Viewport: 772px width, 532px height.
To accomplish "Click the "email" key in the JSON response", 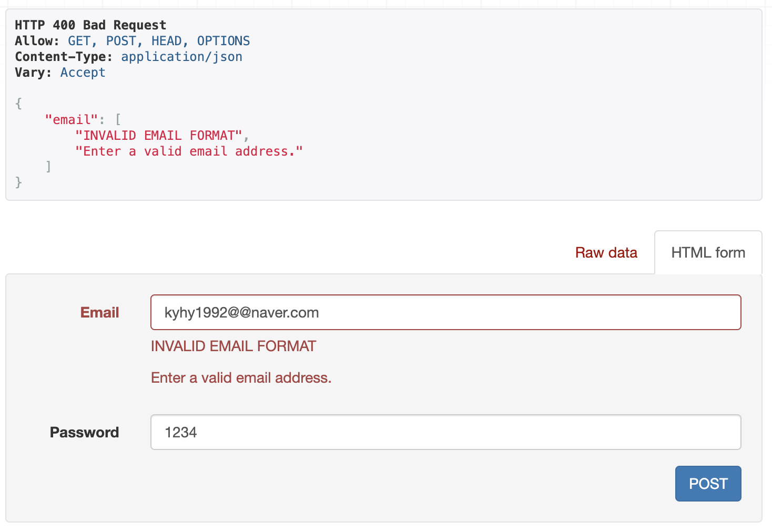I will click(x=72, y=120).
